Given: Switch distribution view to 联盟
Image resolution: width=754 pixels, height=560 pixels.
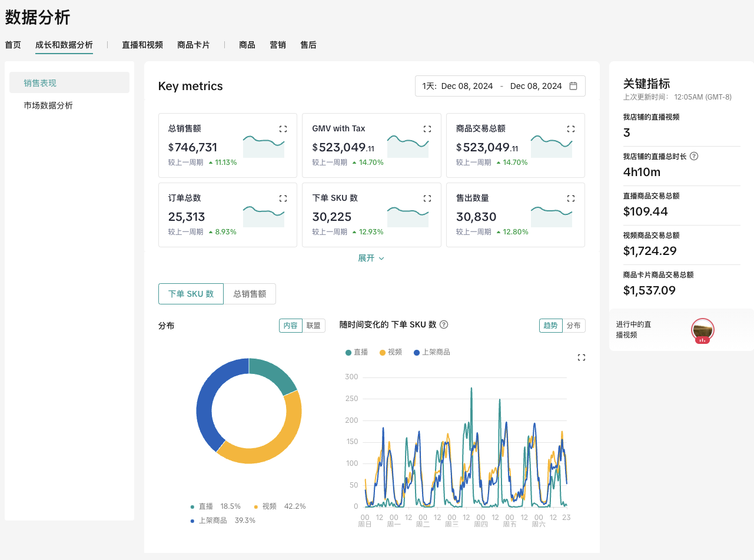Looking at the screenshot, I should [x=314, y=326].
